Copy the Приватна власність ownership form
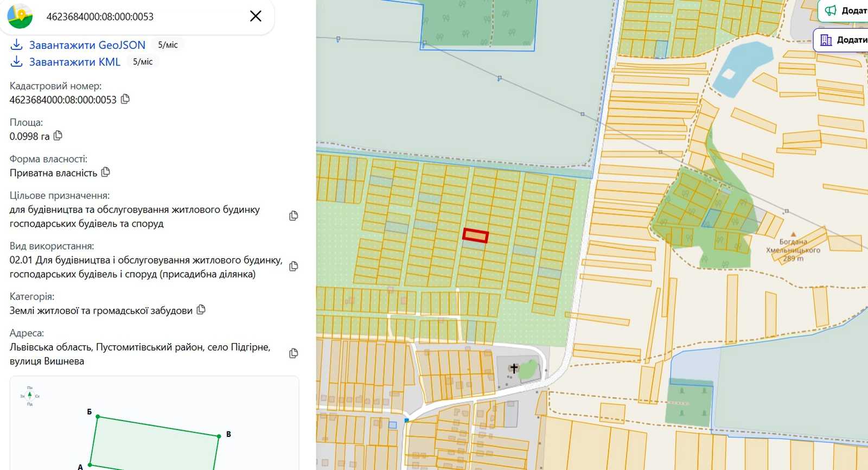The image size is (868, 470). 106,172
